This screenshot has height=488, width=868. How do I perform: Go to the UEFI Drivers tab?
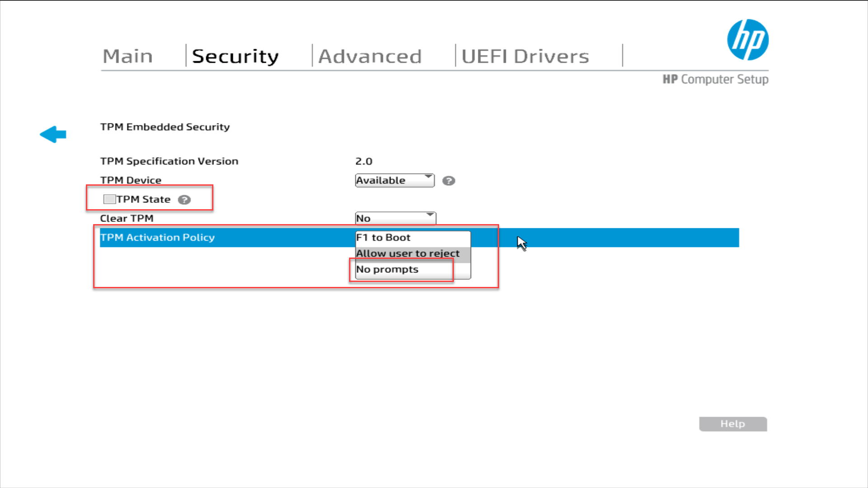pos(525,56)
